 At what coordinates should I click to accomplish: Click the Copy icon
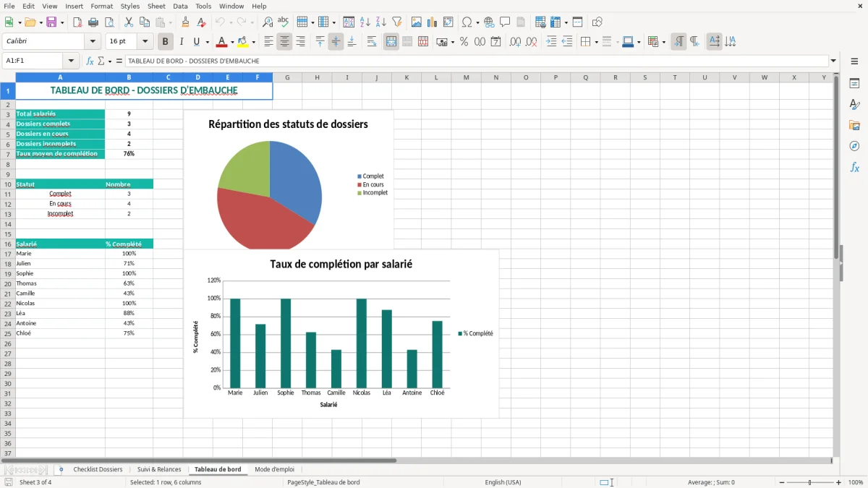(145, 22)
